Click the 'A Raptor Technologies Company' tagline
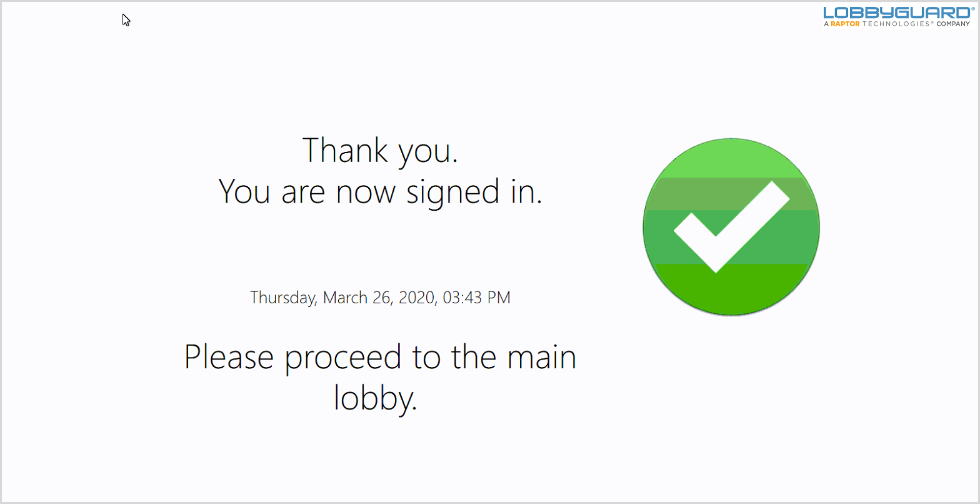Screen dimensions: 980x504 [897, 24]
